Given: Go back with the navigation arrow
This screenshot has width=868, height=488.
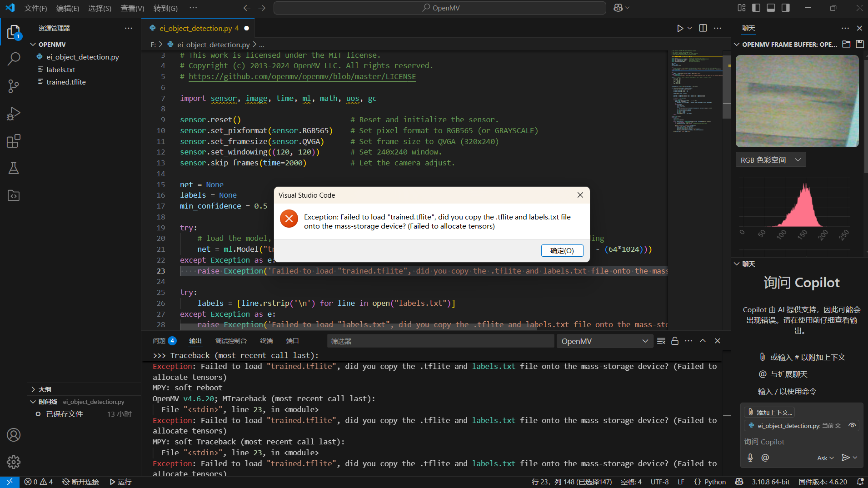Looking at the screenshot, I should coord(247,8).
